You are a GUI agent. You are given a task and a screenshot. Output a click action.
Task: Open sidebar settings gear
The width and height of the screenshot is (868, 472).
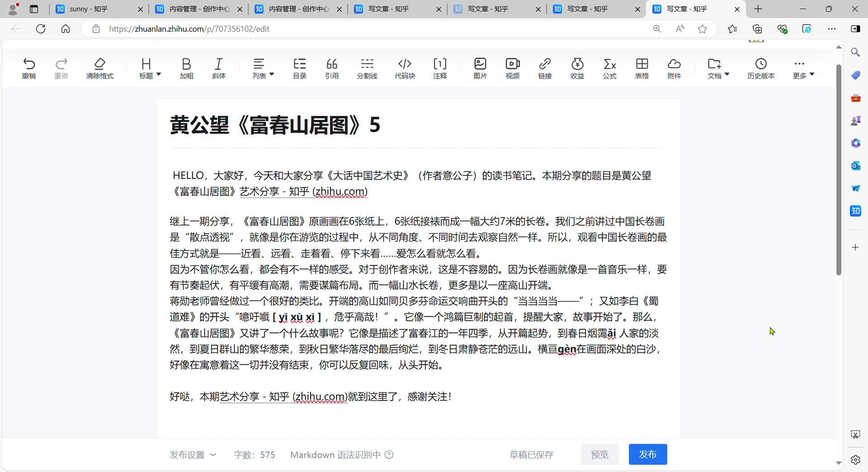(855, 460)
